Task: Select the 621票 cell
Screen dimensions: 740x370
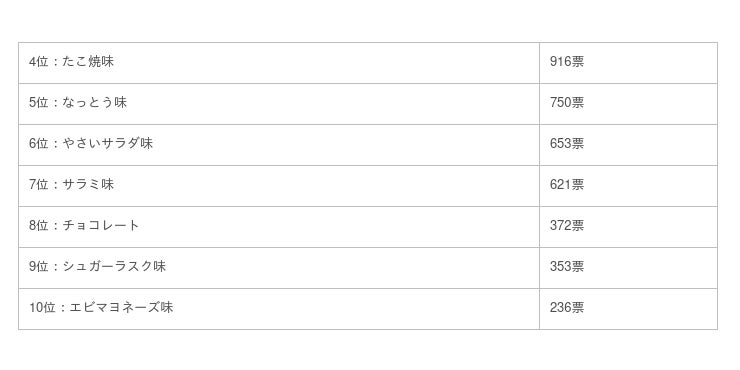Action: pyautogui.click(x=628, y=186)
